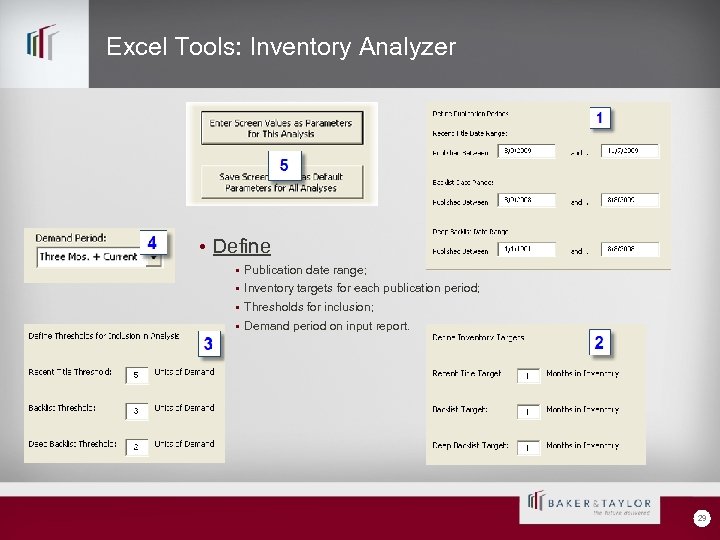Click the book-spines logo in the slide header
720x540 pixels.
(43, 42)
